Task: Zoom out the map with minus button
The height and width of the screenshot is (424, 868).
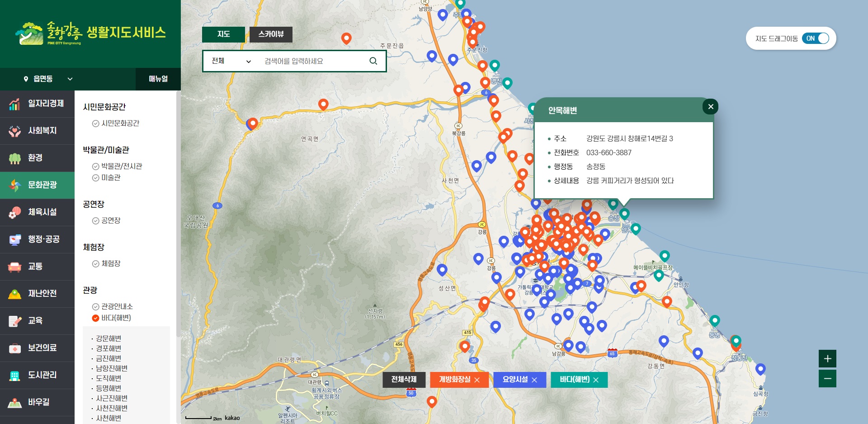Action: pyautogui.click(x=827, y=379)
